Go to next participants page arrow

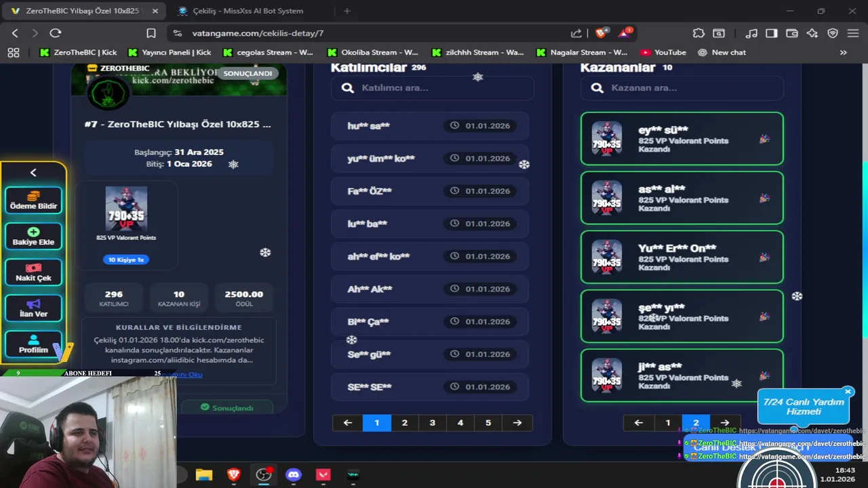point(517,423)
